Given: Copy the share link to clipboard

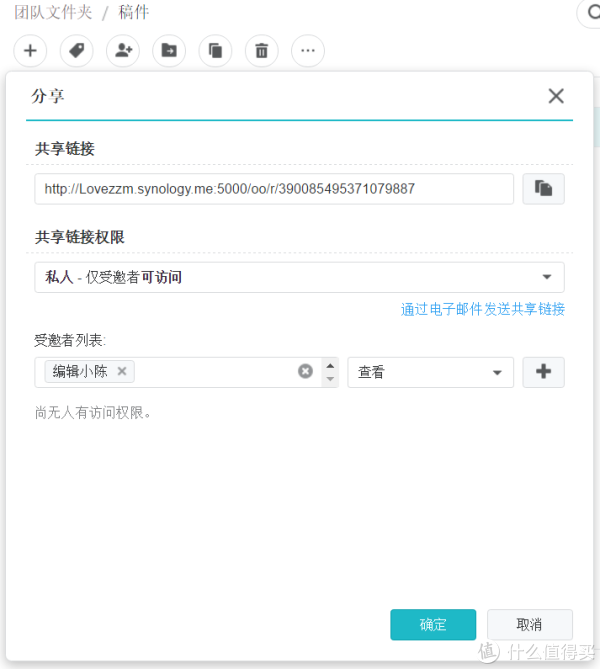Looking at the screenshot, I should [543, 188].
